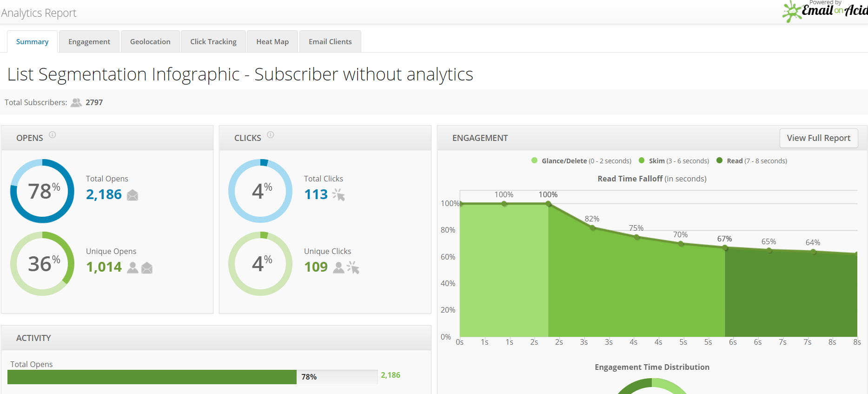Select the Heat Map tab
868x394 pixels.
272,42
